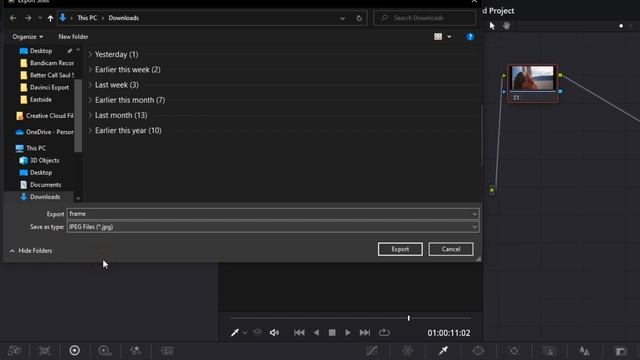Refresh the Downloads folder listing
This screenshot has width=640, height=360.
(359, 18)
